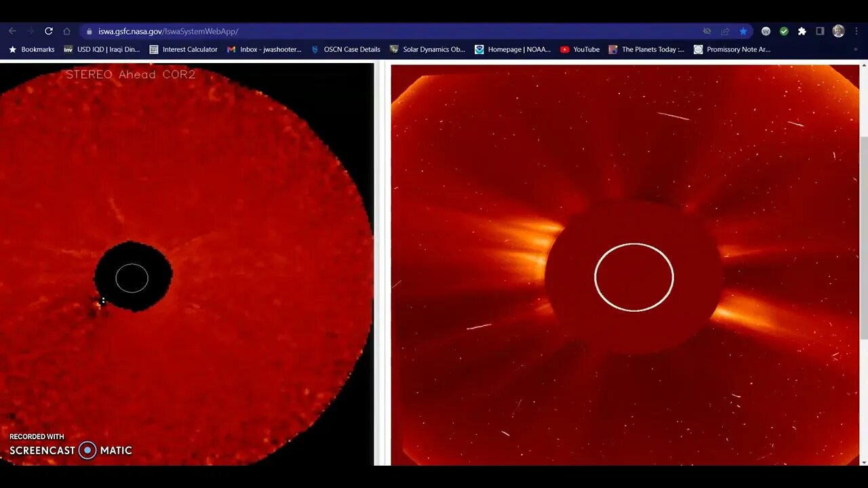
Task: Click the crossed-out eye icon in address bar
Action: pos(707,31)
